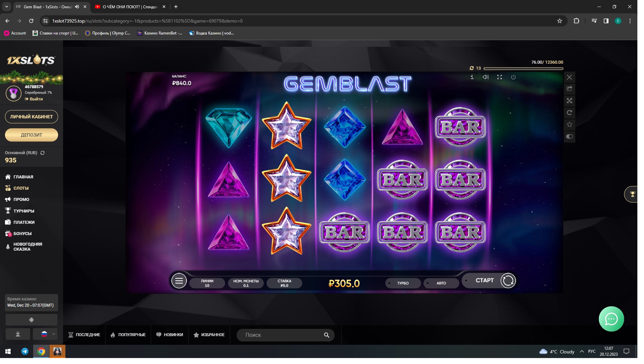
Task: Click the in-game fullscreen icon
Action: [x=499, y=77]
